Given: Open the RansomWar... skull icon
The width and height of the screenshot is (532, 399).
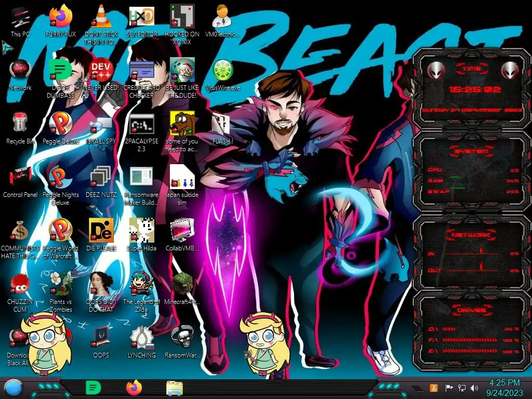Looking at the screenshot, I should pos(182,342).
